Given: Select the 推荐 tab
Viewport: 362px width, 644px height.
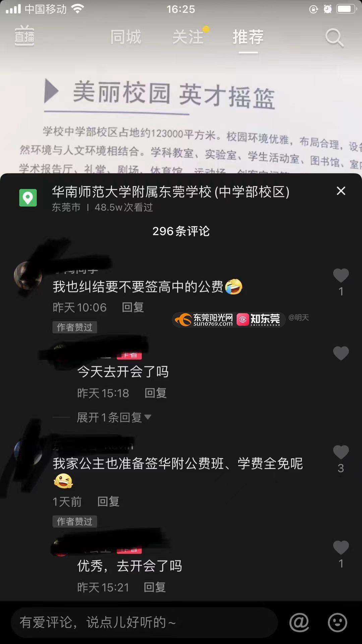Looking at the screenshot, I should pos(248,37).
